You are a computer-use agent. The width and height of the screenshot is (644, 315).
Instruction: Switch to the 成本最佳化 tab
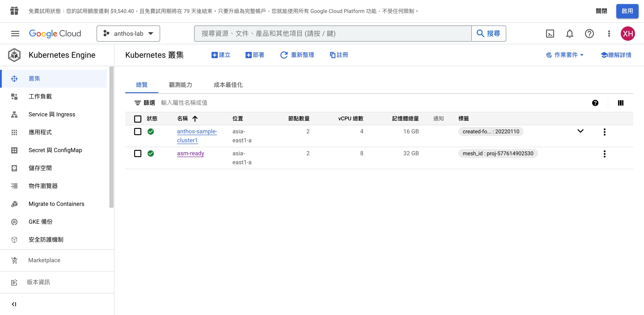pyautogui.click(x=228, y=85)
